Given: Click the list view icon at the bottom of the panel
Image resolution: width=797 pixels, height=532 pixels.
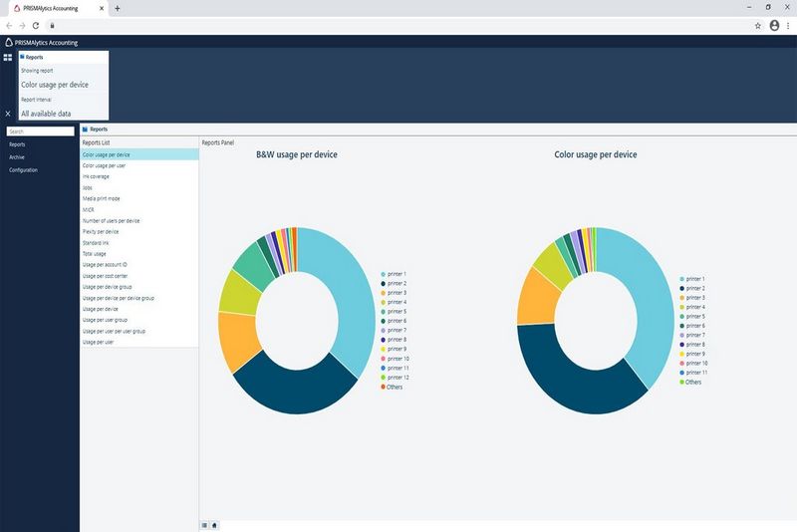Looking at the screenshot, I should point(204,524).
